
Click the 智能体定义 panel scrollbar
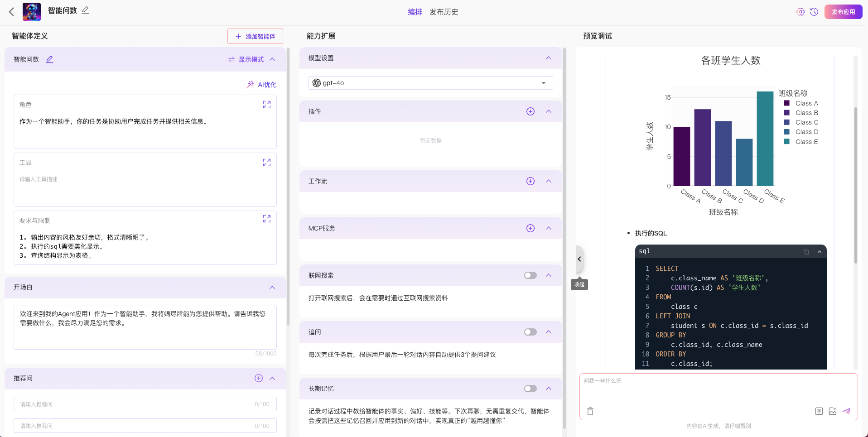pos(288,187)
